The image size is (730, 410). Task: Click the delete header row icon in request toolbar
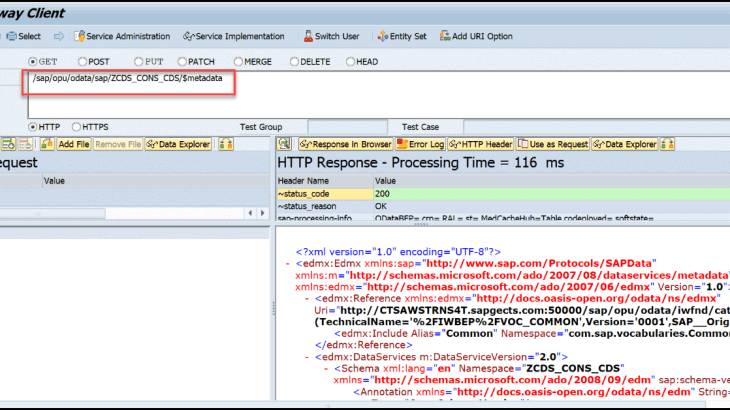pyautogui.click(x=25, y=144)
